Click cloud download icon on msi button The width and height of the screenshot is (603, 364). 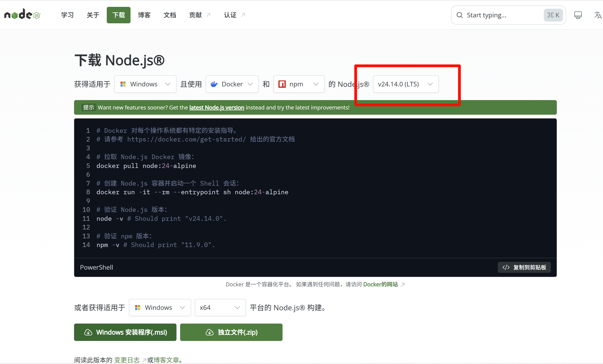click(x=88, y=332)
